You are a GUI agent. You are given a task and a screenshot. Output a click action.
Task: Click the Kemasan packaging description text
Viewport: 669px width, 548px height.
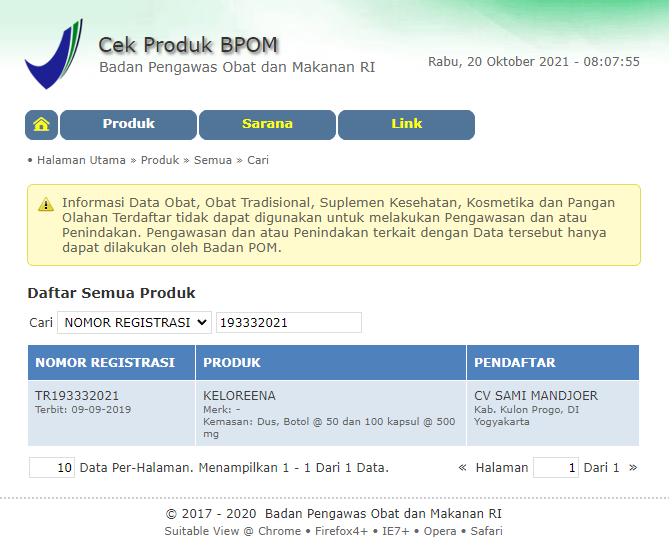329,428
